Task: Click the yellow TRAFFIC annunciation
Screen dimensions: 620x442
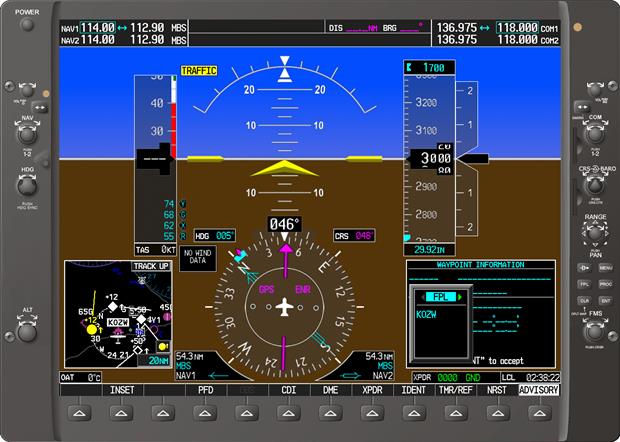Action: point(199,71)
